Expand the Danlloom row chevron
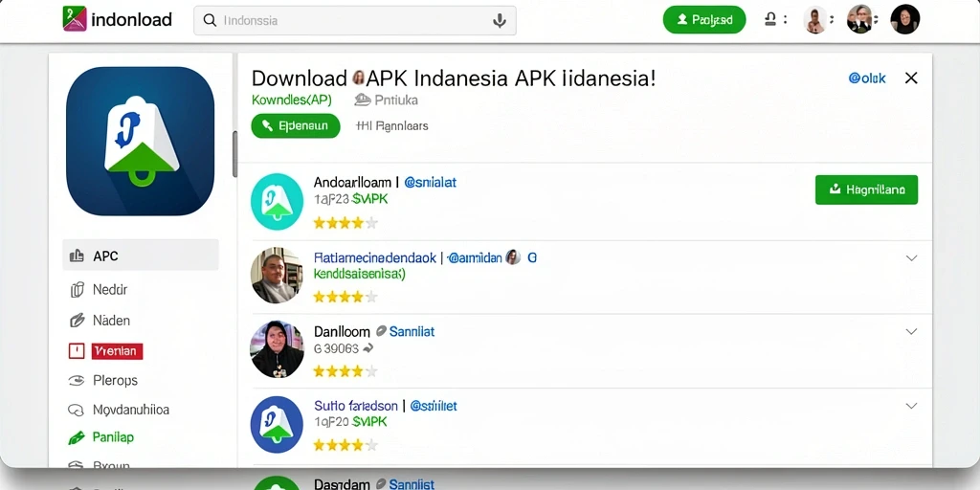Screen dimensions: 980x490 click(x=911, y=331)
